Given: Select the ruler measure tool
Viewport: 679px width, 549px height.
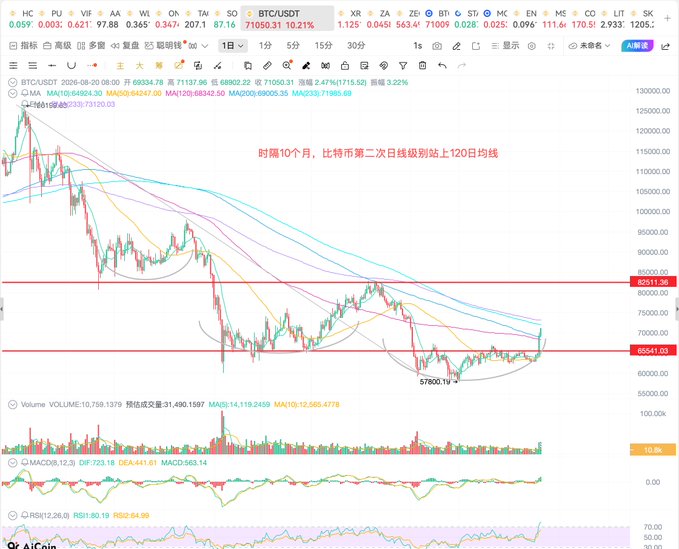Looking at the screenshot, I should pos(267,65).
